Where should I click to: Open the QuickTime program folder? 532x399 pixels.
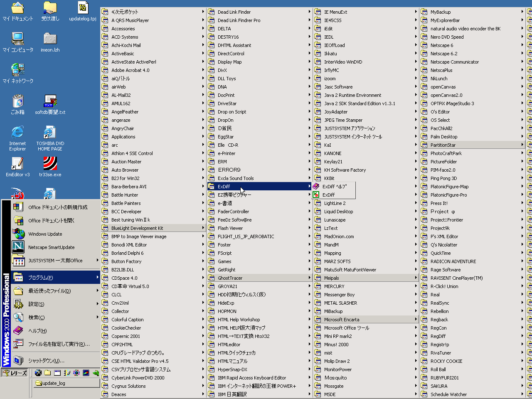point(473,253)
